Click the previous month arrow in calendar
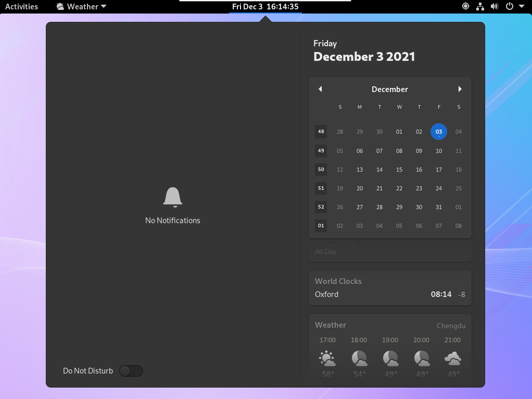 click(x=320, y=89)
